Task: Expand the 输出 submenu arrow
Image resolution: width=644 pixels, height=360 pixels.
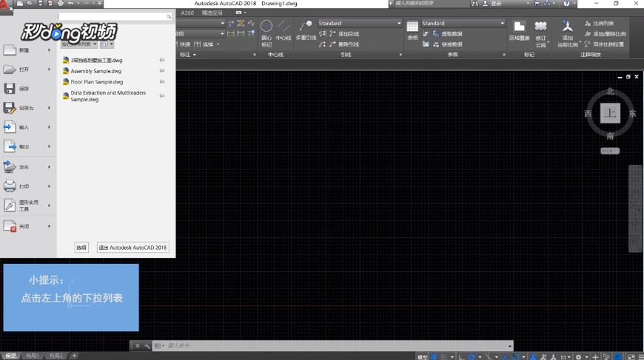Action: coord(50,146)
